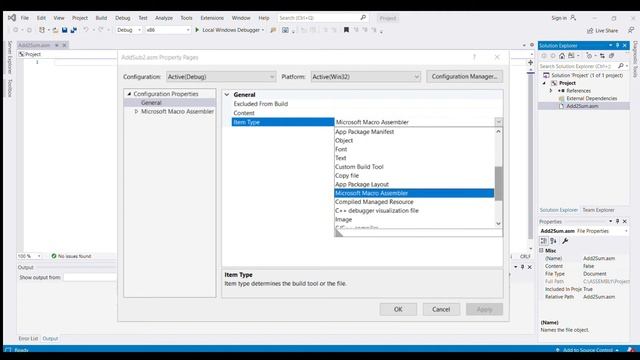Switch to the Output tab at the bottom

coord(50,338)
